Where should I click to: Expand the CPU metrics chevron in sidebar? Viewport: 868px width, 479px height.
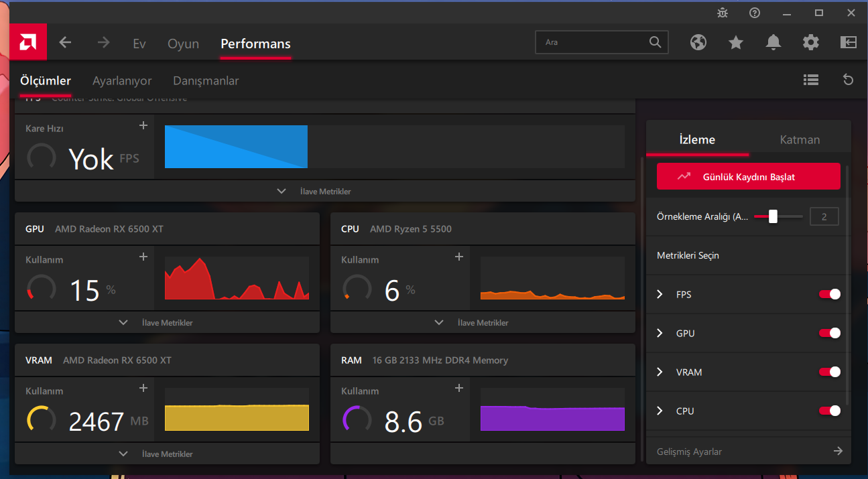click(x=660, y=411)
